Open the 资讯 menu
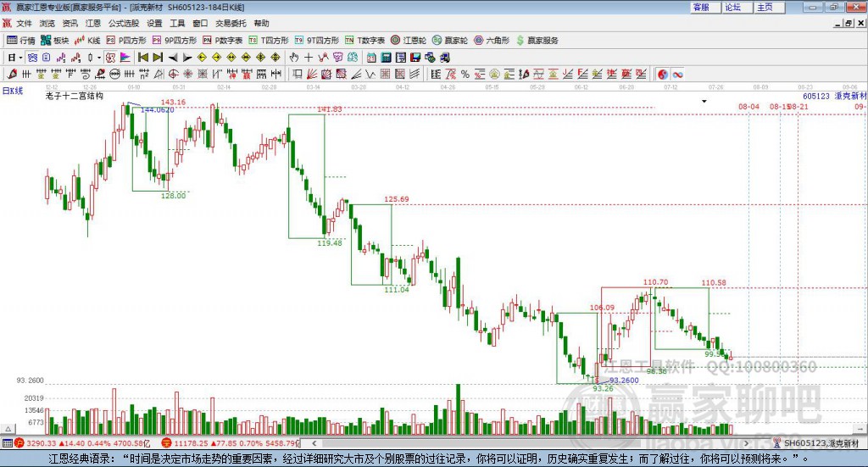Image resolution: width=868 pixels, height=467 pixels. point(70,23)
